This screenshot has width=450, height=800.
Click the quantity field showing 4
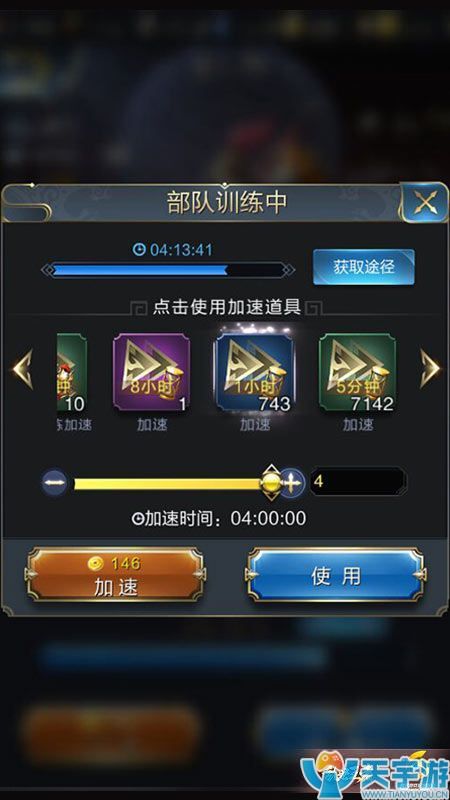pyautogui.click(x=358, y=481)
